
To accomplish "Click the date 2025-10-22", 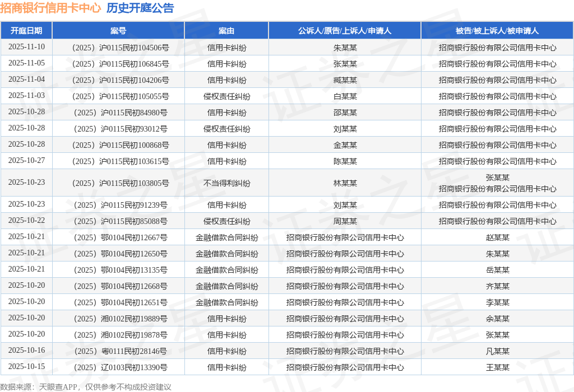I will coord(26,220).
